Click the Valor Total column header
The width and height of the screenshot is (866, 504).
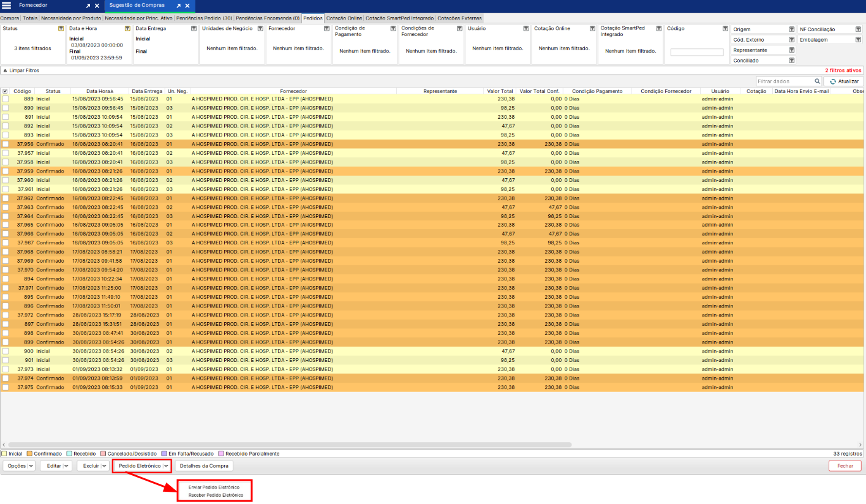click(x=500, y=91)
